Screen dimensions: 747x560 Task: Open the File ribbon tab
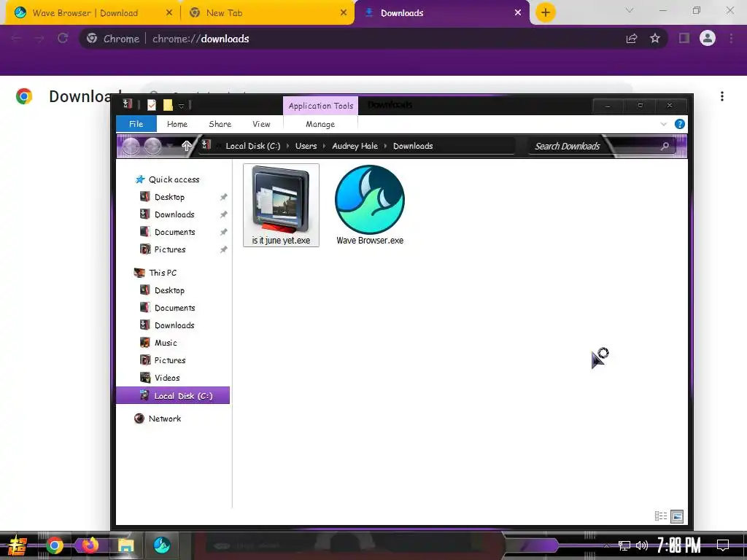(x=136, y=124)
